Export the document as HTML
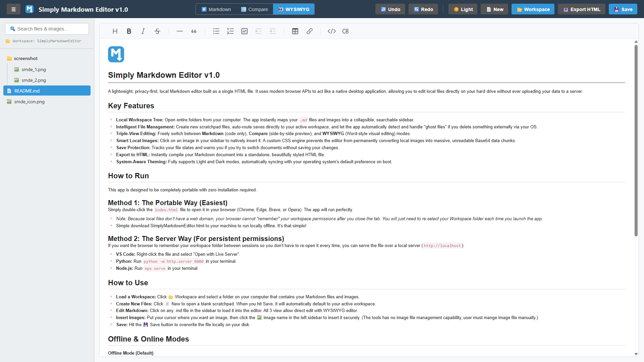The height and width of the screenshot is (362, 644). click(582, 9)
